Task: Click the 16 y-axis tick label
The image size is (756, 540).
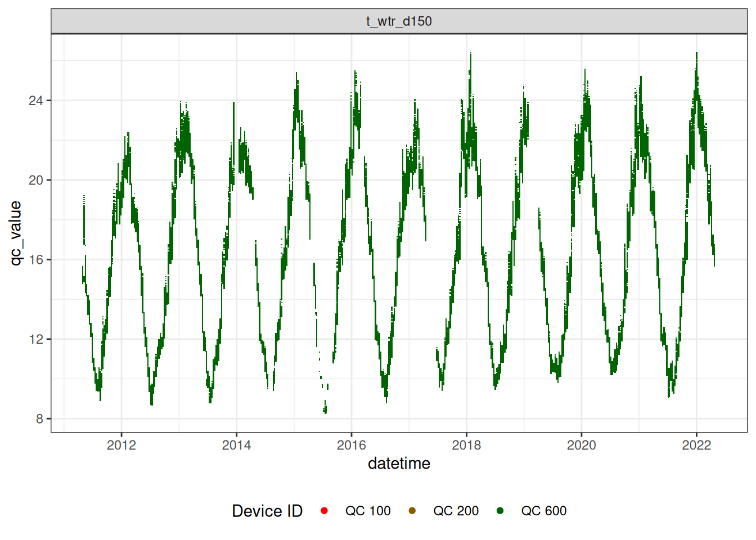Action: coord(36,260)
